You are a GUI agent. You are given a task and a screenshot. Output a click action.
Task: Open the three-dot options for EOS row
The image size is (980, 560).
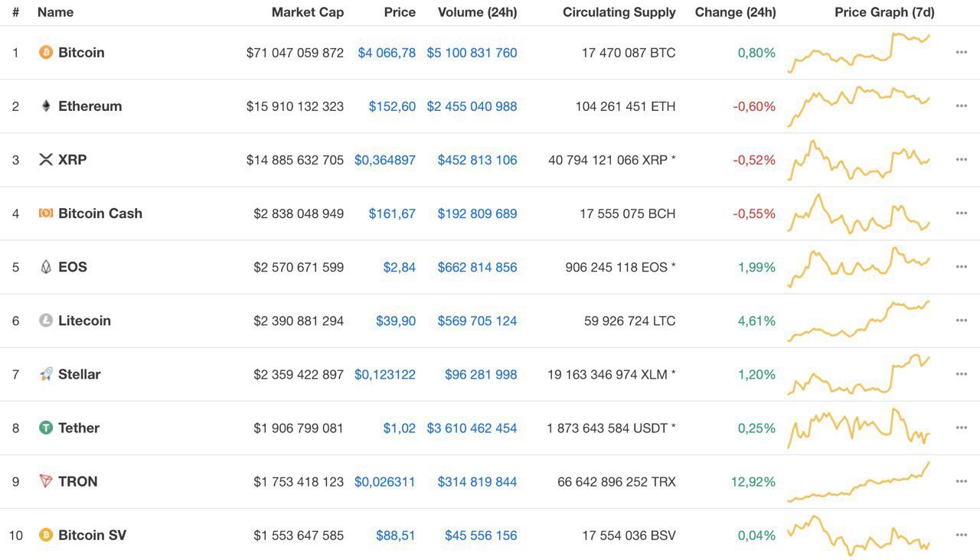pos(962,267)
